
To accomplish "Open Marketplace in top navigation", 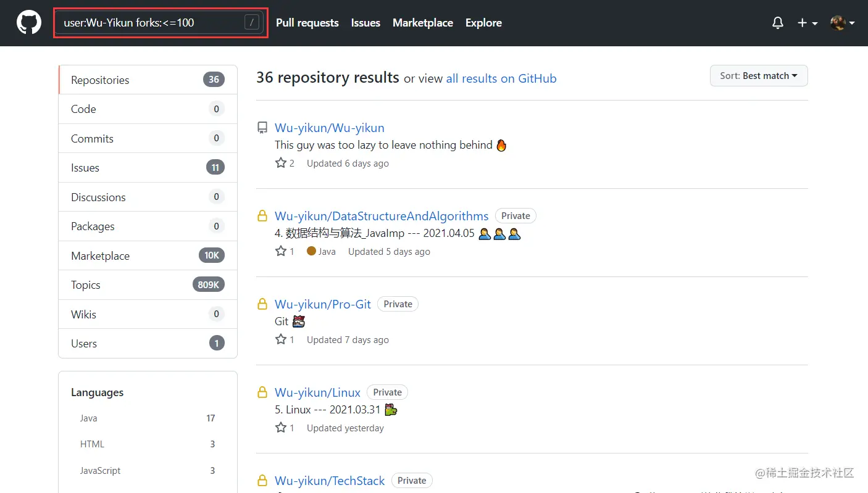I will [423, 23].
